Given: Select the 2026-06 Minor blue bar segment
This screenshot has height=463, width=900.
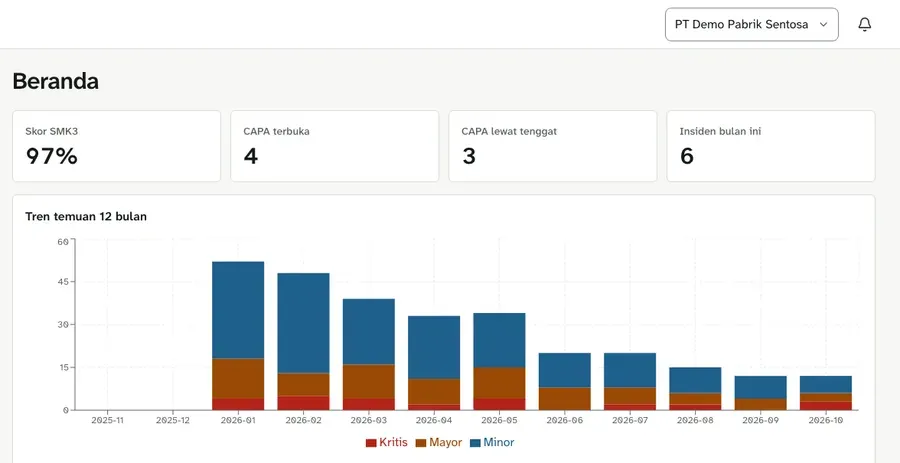Looking at the screenshot, I should tap(565, 370).
